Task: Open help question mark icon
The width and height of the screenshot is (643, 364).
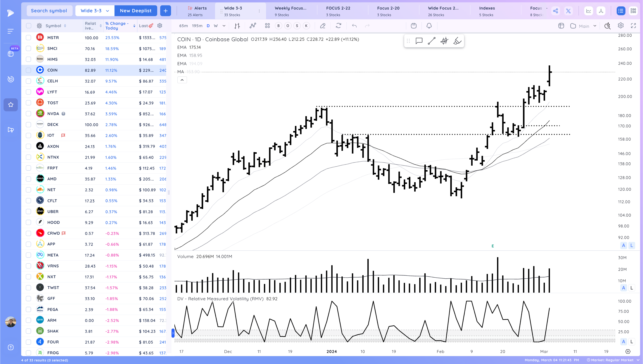Action: point(10,347)
